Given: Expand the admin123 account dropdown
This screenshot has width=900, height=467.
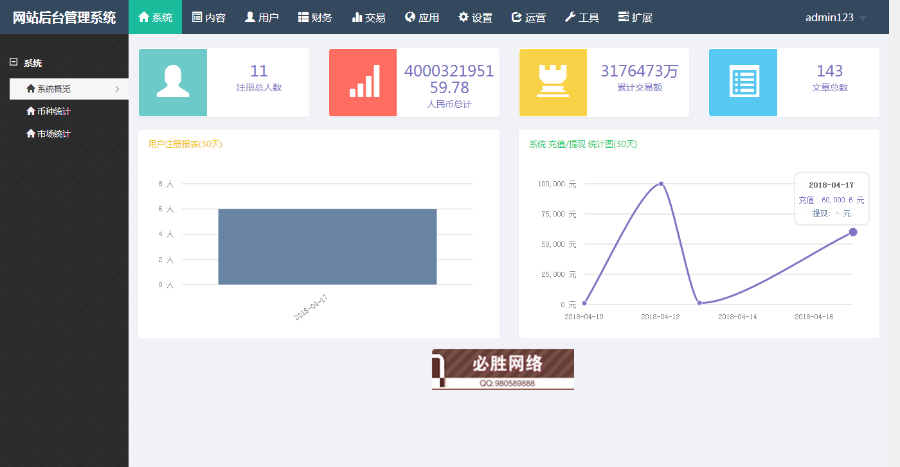Looking at the screenshot, I should click(836, 17).
